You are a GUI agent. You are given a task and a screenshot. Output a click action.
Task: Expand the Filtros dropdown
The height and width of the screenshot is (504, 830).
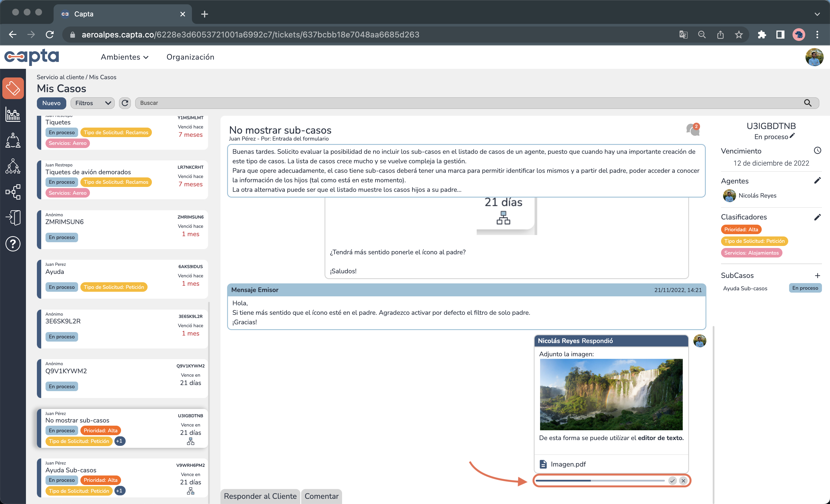pyautogui.click(x=93, y=103)
